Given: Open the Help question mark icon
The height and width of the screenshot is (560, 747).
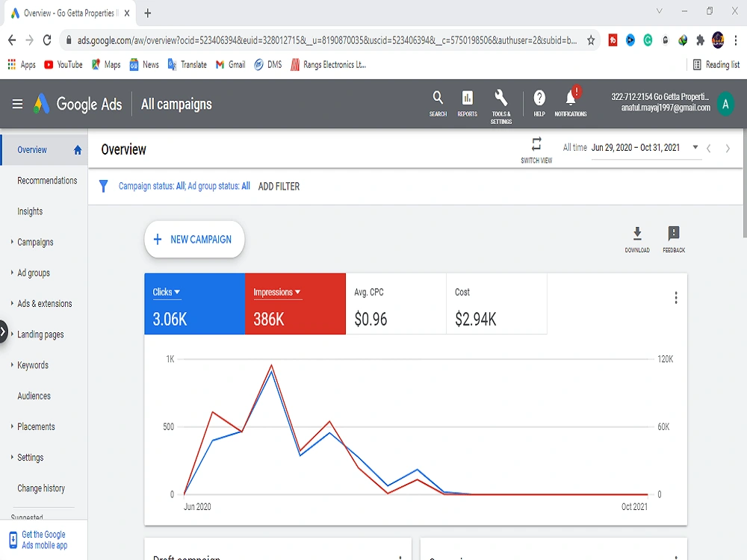Looking at the screenshot, I should (539, 103).
